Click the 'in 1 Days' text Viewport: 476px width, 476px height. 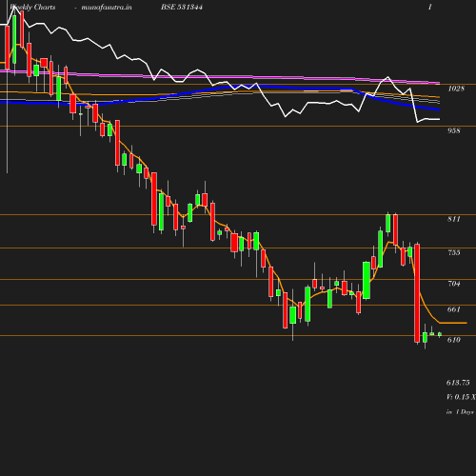coord(460,412)
